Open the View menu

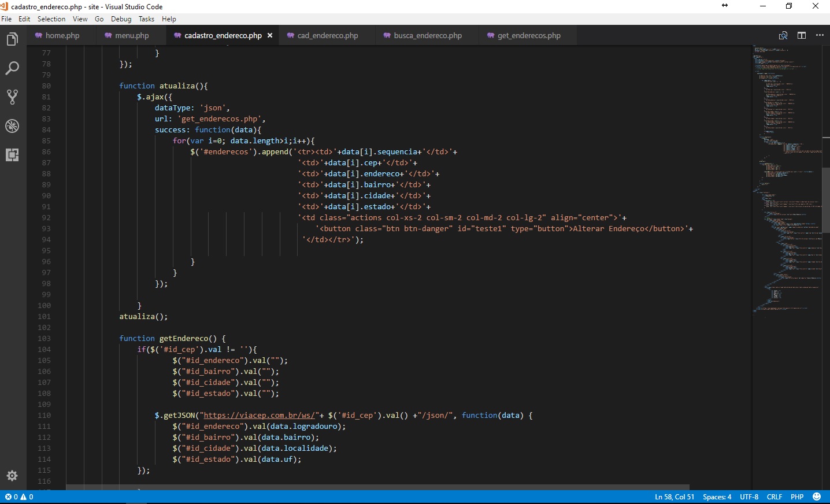click(x=80, y=19)
